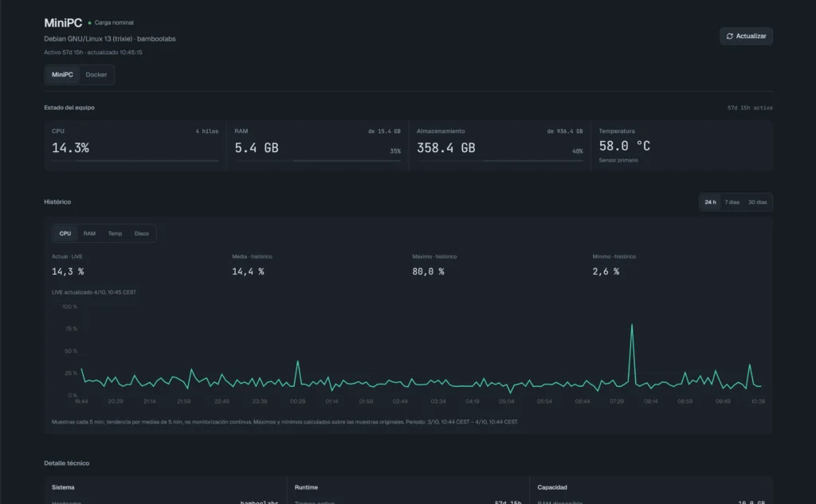Click the 19:44 x-axis time label

click(x=81, y=401)
